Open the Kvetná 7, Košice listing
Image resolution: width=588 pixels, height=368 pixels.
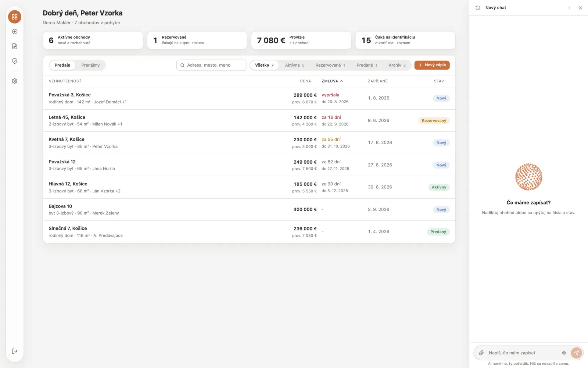pos(249,143)
